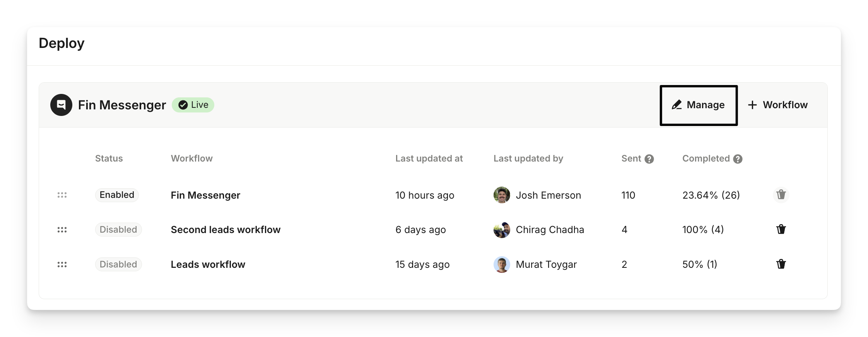Click the green Live status badge
Screen dimensions: 868x337
pyautogui.click(x=193, y=105)
